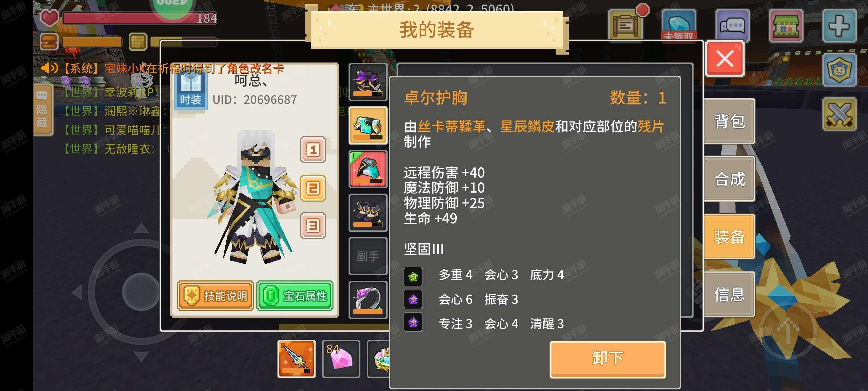Open the cat shield badge icon

[x=840, y=70]
